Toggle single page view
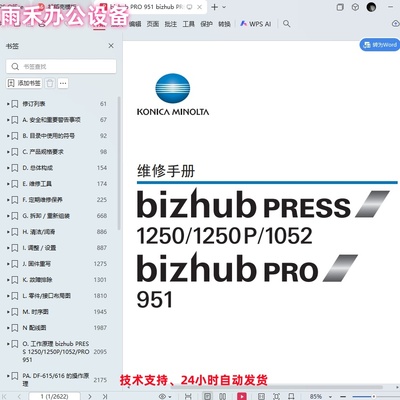This screenshot has width=400, height=400. (207, 396)
